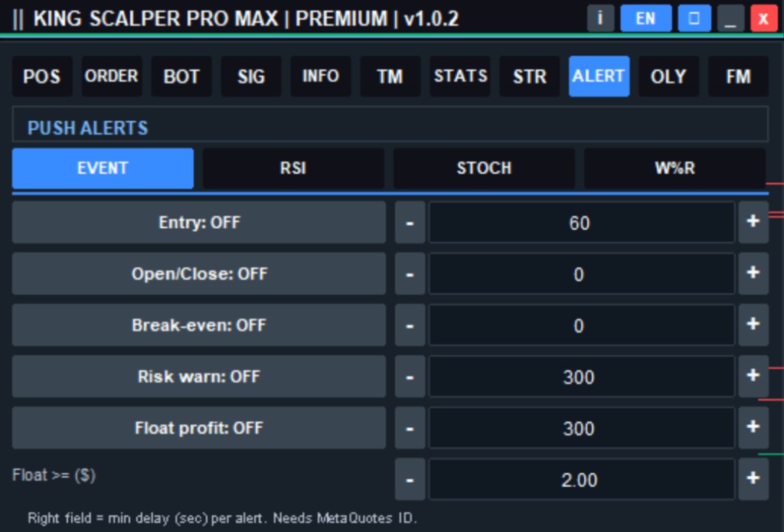784x532 pixels.
Task: Open the W%R alerts sub-tab
Action: pos(675,168)
